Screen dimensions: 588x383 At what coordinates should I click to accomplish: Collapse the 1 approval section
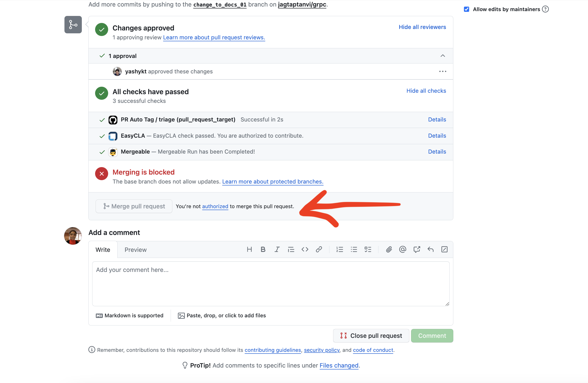442,56
